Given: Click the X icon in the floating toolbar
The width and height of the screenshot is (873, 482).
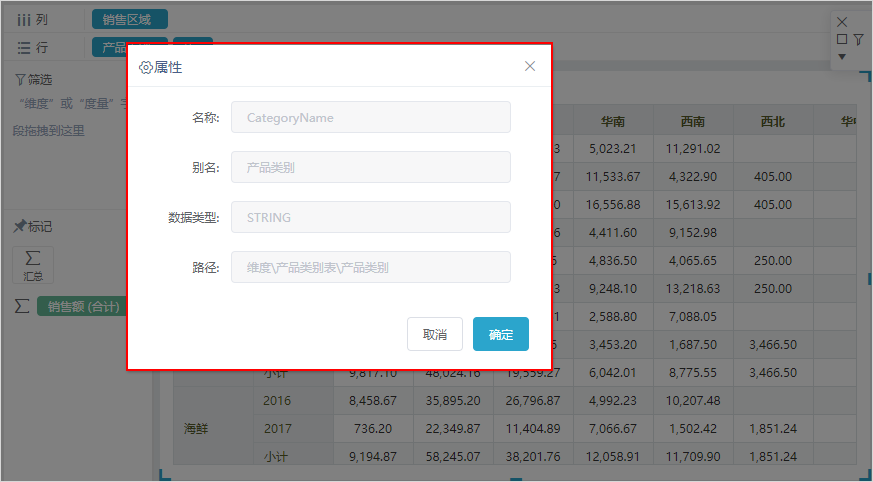Looking at the screenshot, I should click(x=842, y=22).
